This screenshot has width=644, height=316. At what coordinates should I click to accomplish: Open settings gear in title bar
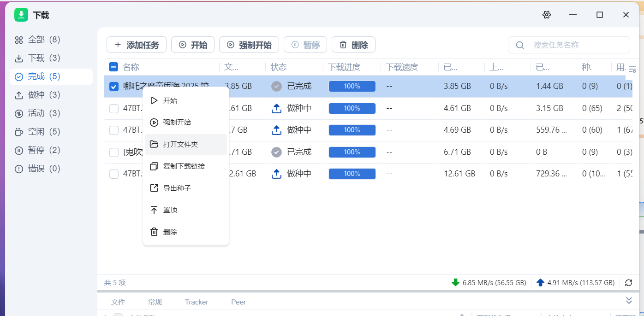pyautogui.click(x=547, y=15)
